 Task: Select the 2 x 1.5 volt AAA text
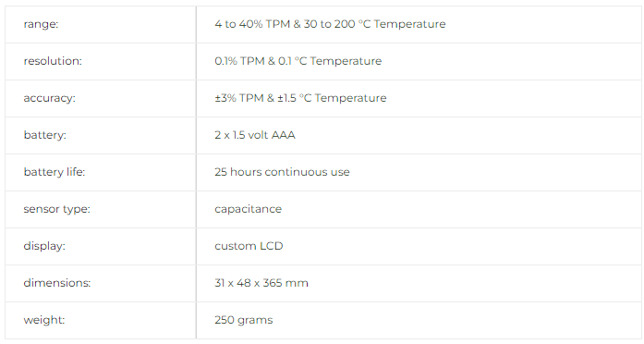[255, 135]
